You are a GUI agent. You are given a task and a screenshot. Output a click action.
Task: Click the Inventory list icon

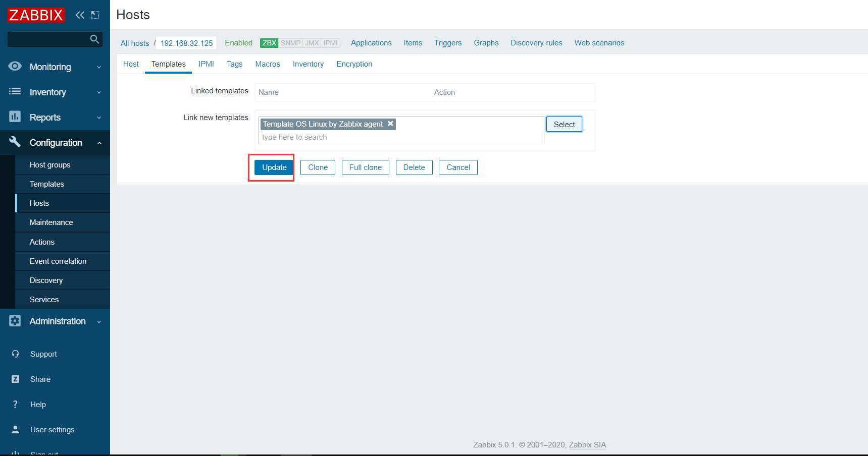point(15,91)
